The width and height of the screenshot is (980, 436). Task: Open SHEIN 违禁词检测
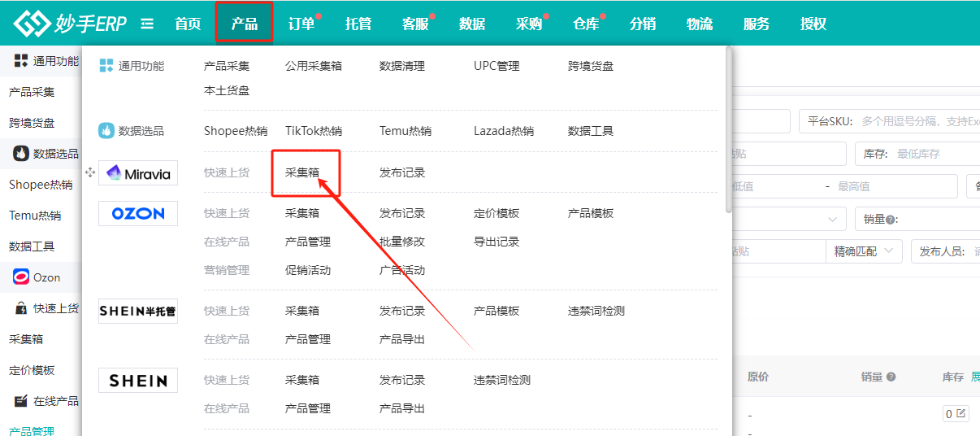pyautogui.click(x=502, y=380)
